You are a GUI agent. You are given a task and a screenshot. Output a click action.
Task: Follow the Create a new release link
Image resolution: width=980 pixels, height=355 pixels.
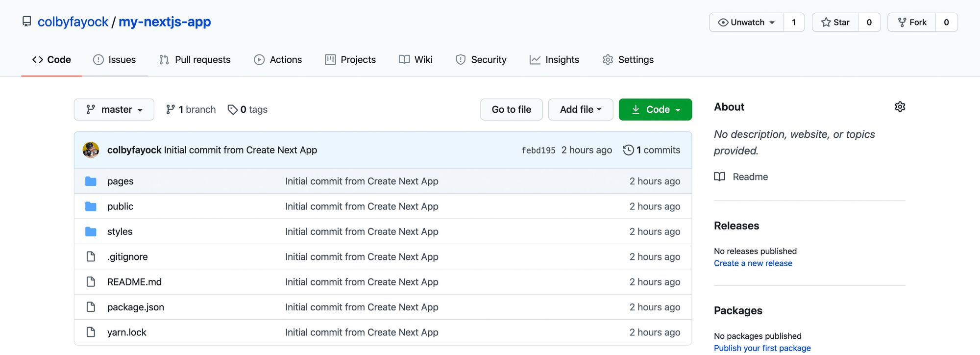point(753,263)
